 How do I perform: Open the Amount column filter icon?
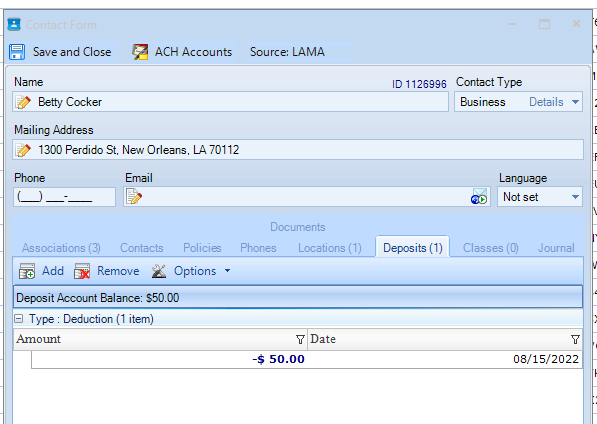pyautogui.click(x=300, y=339)
